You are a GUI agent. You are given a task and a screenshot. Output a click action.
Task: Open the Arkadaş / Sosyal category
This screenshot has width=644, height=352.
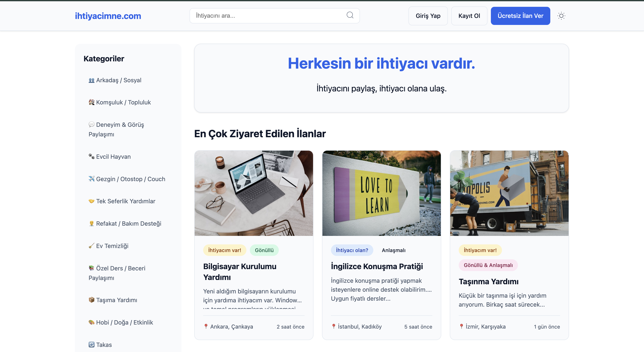point(115,80)
